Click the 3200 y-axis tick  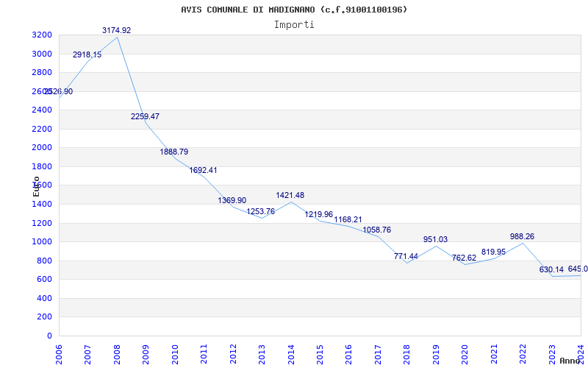click(x=42, y=35)
